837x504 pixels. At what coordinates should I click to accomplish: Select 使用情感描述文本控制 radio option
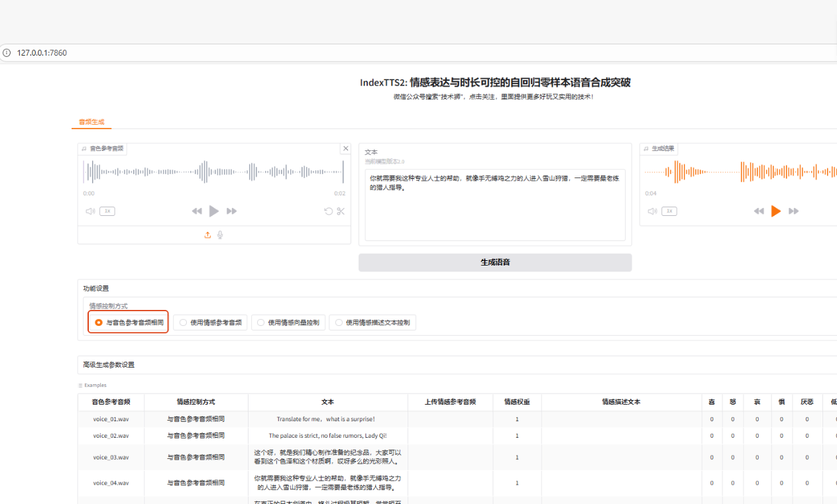click(372, 323)
